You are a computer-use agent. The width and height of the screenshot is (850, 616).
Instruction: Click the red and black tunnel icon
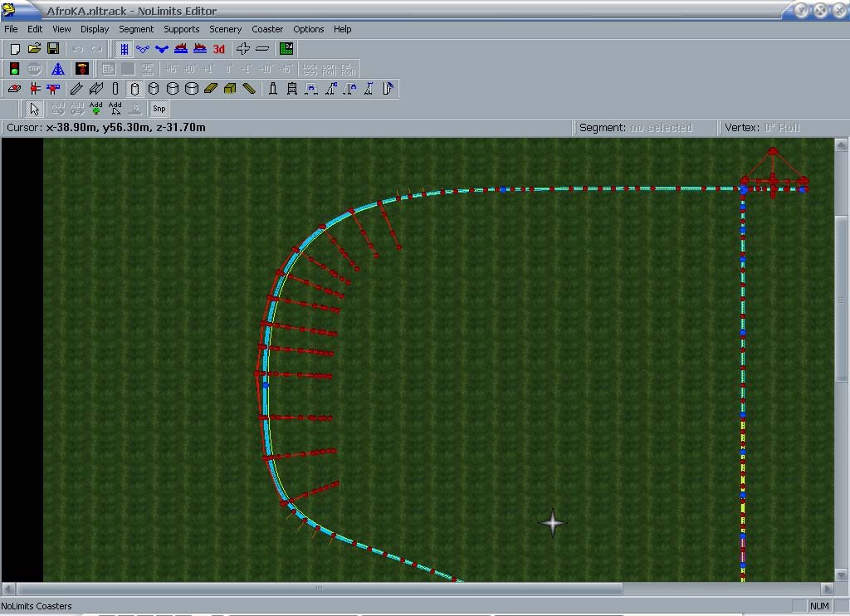[82, 69]
